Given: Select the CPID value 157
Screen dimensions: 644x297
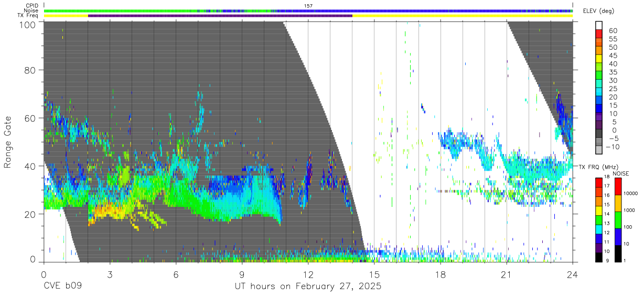Looking at the screenshot, I should click(308, 6).
